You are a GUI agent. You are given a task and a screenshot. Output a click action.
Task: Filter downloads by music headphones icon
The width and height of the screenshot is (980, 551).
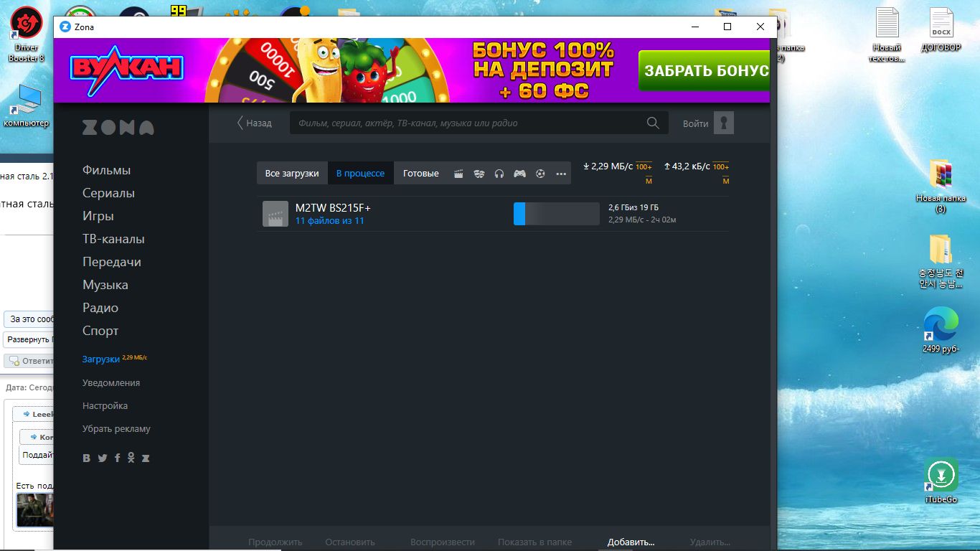click(x=499, y=174)
